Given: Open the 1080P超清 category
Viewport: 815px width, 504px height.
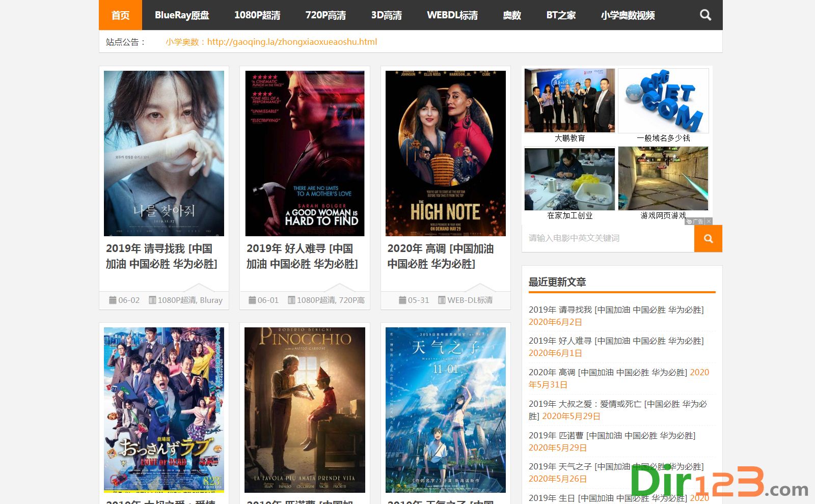Looking at the screenshot, I should [x=257, y=15].
